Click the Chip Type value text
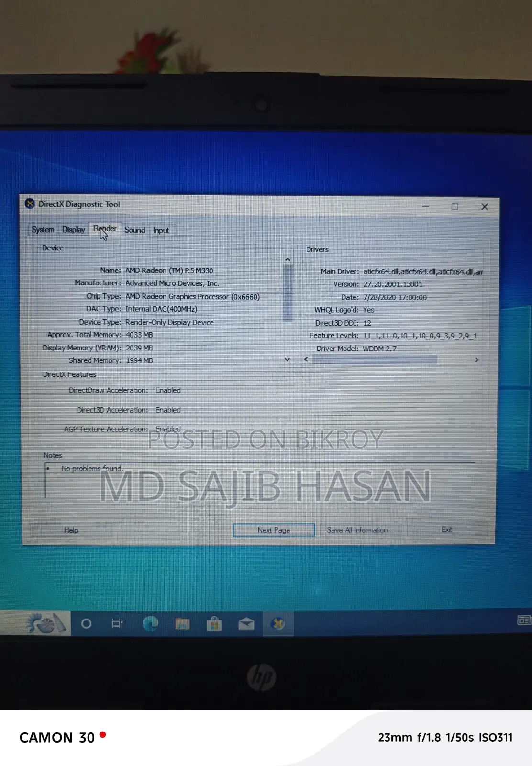The height and width of the screenshot is (766, 532). 193,297
